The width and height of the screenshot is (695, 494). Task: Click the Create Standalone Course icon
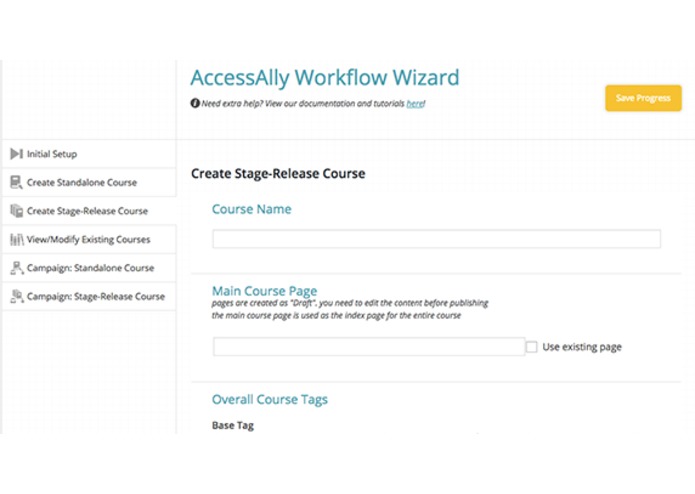[16, 182]
